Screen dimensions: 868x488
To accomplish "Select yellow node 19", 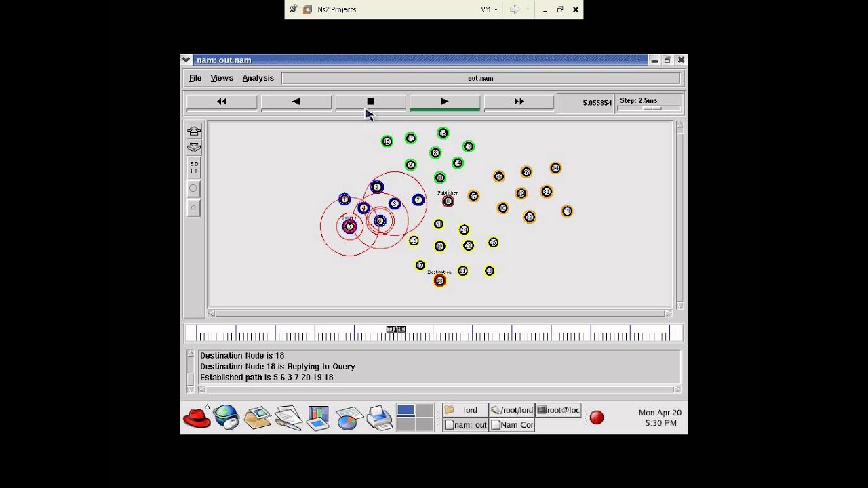I will coord(440,247).
